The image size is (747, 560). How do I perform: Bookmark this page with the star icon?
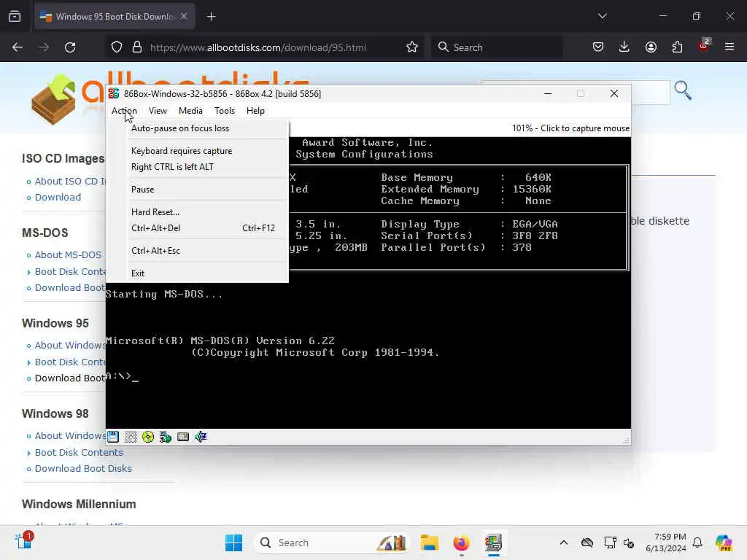pos(412,47)
